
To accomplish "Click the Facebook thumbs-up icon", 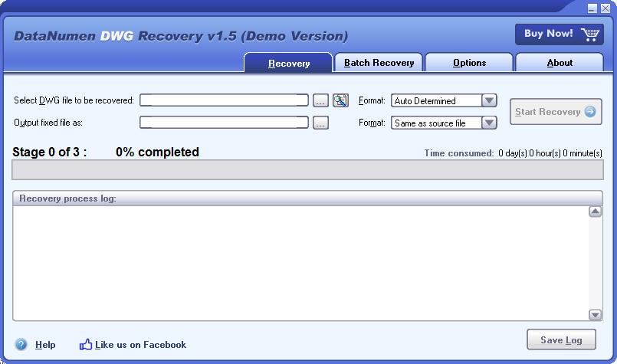I will click(86, 345).
